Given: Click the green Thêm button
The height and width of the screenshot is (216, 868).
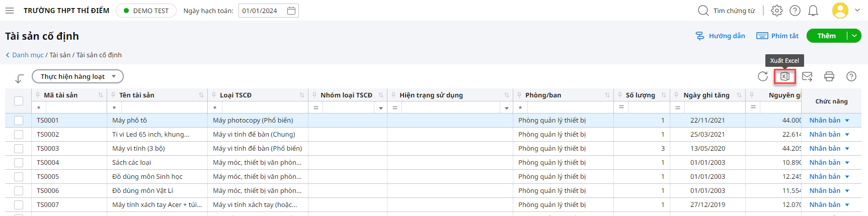Looking at the screenshot, I should (826, 36).
